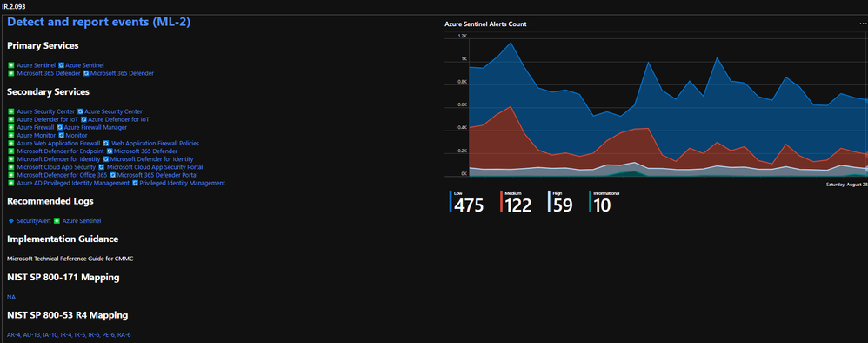Click blue icon before Microsoft 365 Defender Portal

[x=112, y=175]
